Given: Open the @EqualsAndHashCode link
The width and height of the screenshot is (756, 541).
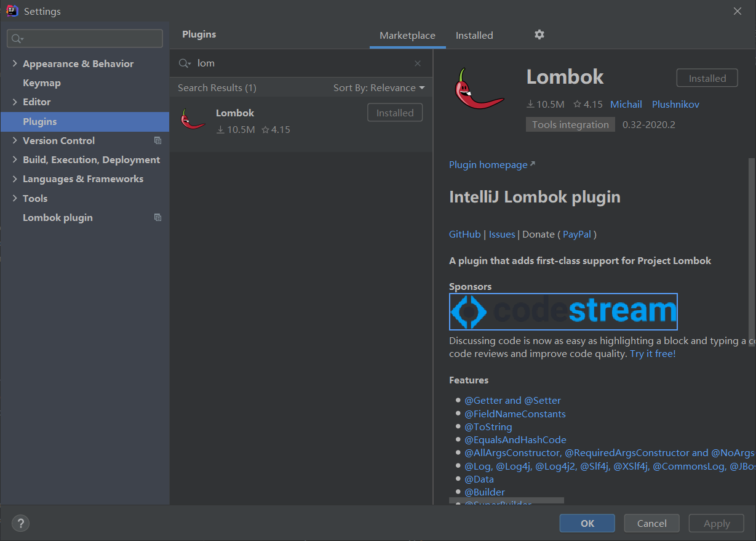Looking at the screenshot, I should point(515,439).
